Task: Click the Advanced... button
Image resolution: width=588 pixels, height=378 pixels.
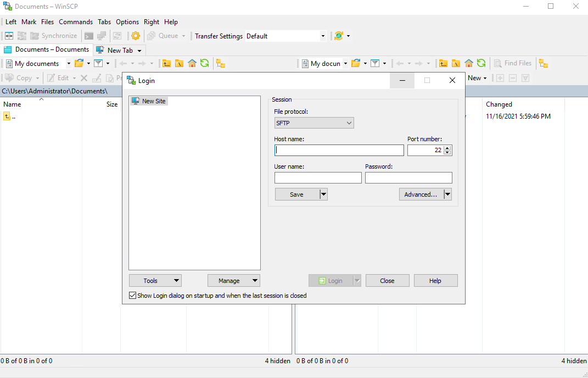Action: point(421,194)
